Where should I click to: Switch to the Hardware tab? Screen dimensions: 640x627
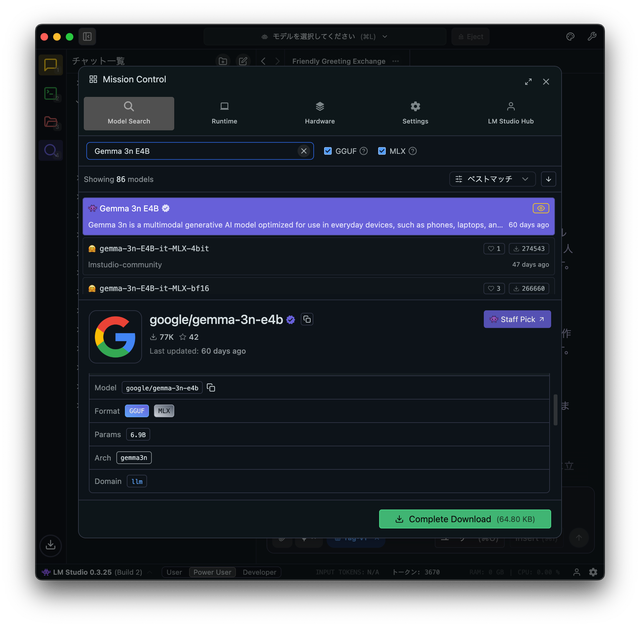(x=319, y=113)
